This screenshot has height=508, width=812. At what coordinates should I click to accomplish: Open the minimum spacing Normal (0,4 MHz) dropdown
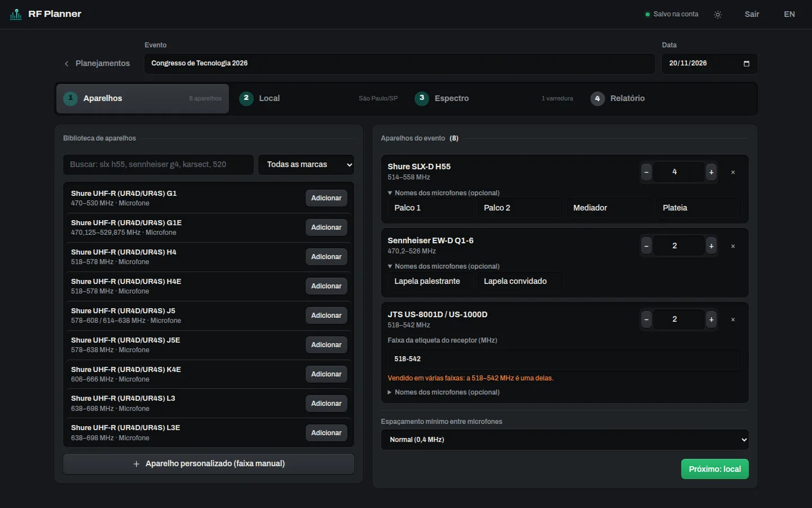coord(565,440)
